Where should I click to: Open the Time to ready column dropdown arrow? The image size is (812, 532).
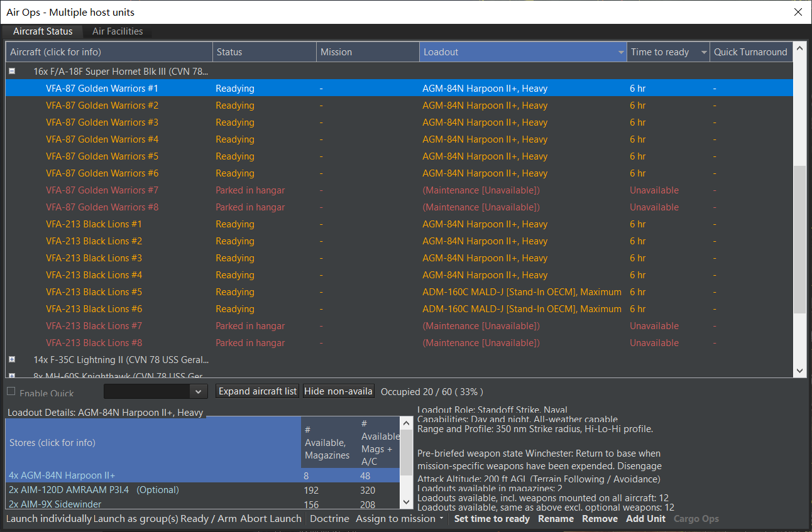click(x=704, y=52)
